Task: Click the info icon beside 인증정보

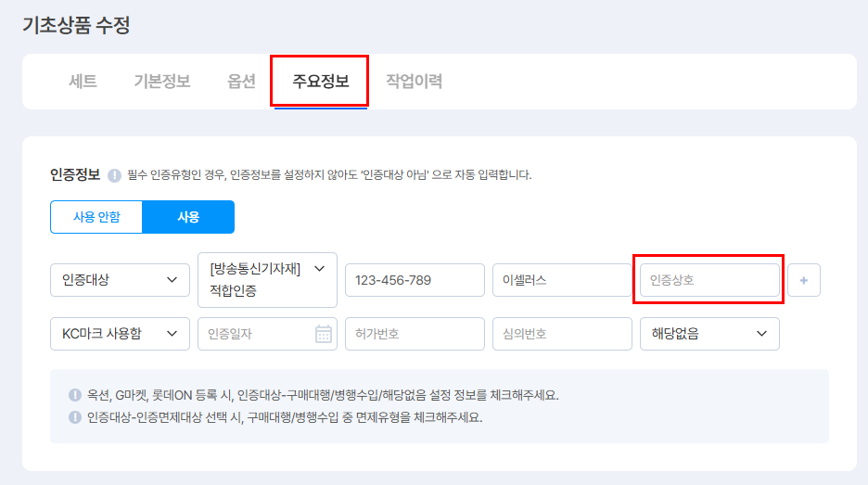Action: pyautogui.click(x=115, y=174)
